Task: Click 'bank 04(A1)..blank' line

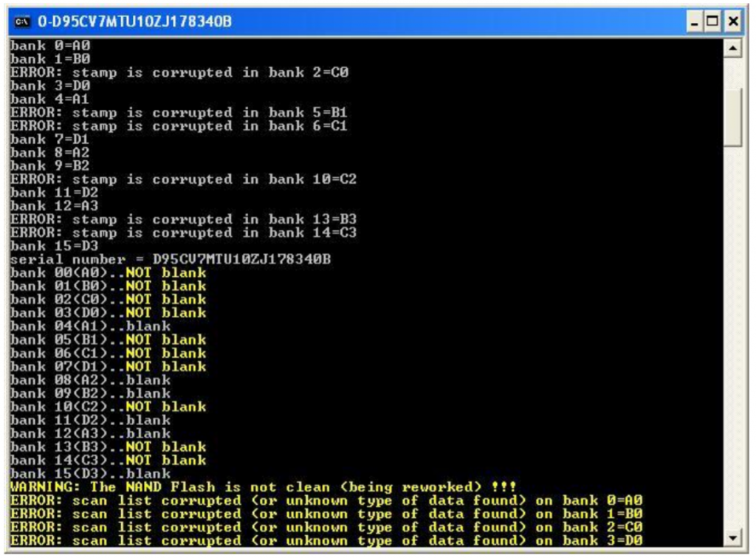Action: 91,327
